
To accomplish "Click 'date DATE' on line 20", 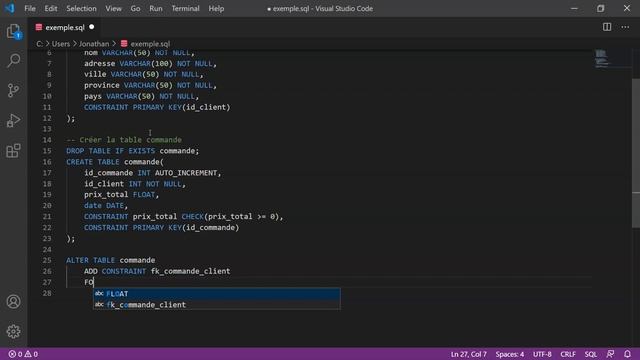I will pos(104,205).
